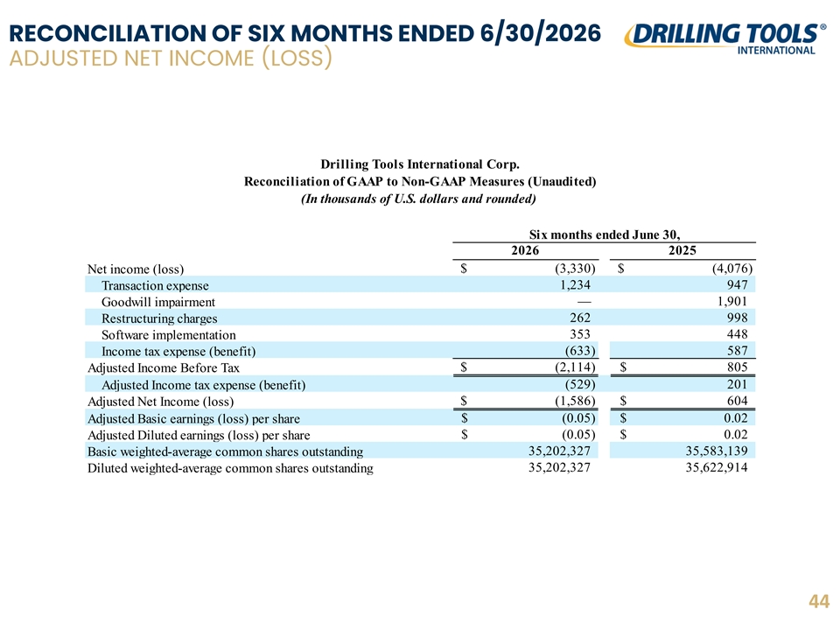
Task: Click the 'Software implementation' row label
Action: (169, 335)
